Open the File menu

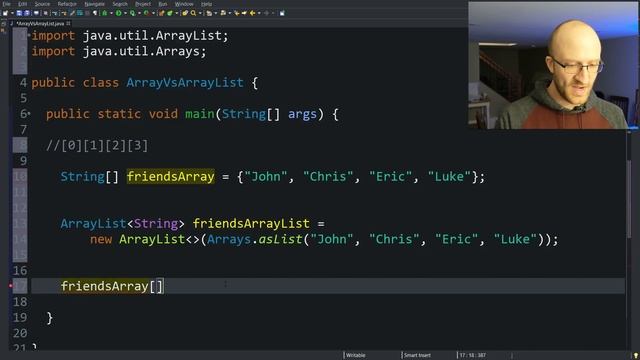(6, 4)
